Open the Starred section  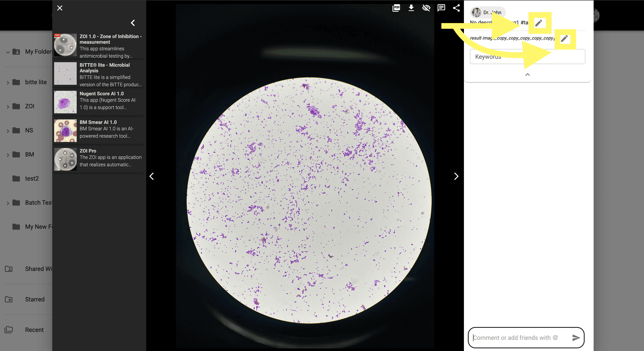(x=35, y=299)
